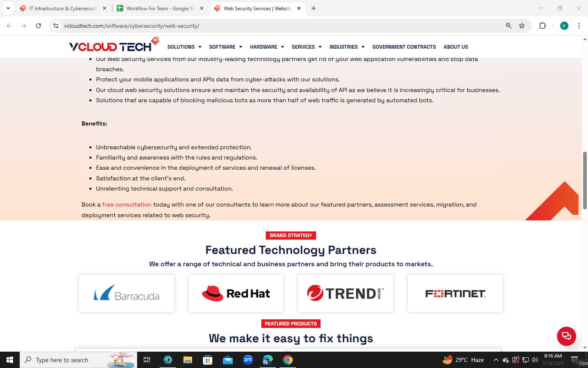Image resolution: width=588 pixels, height=368 pixels.
Task: Open Government Contracts page
Action: coord(404,47)
